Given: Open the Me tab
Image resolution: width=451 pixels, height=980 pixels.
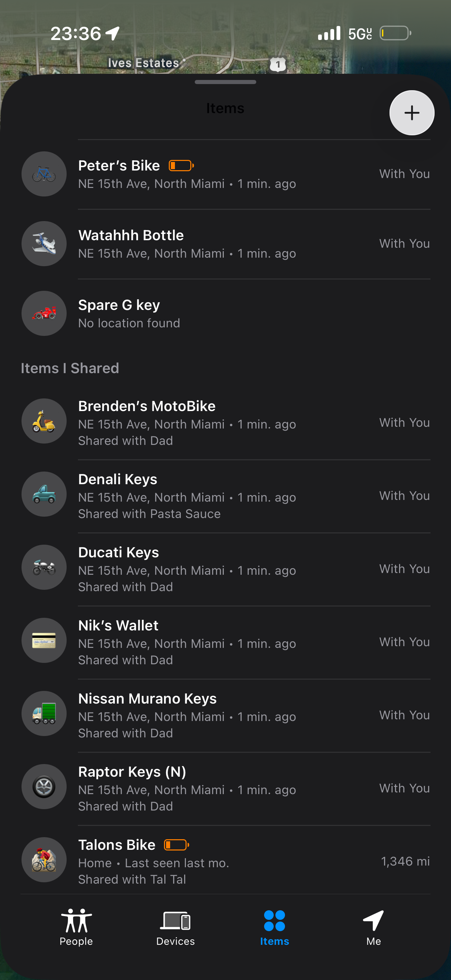Looking at the screenshot, I should click(373, 927).
